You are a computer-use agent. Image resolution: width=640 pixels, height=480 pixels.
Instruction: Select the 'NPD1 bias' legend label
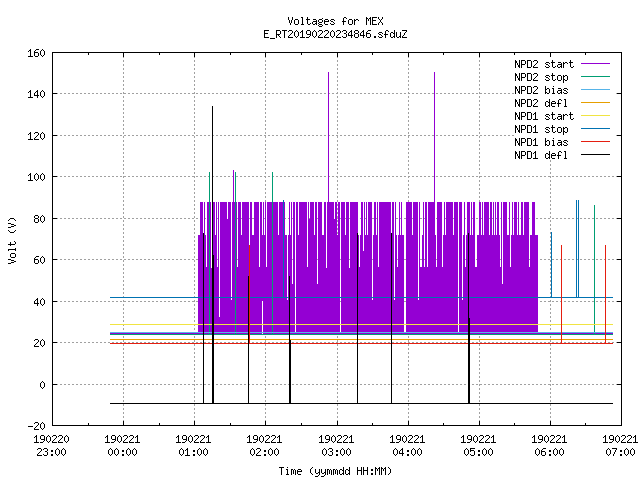[541, 142]
